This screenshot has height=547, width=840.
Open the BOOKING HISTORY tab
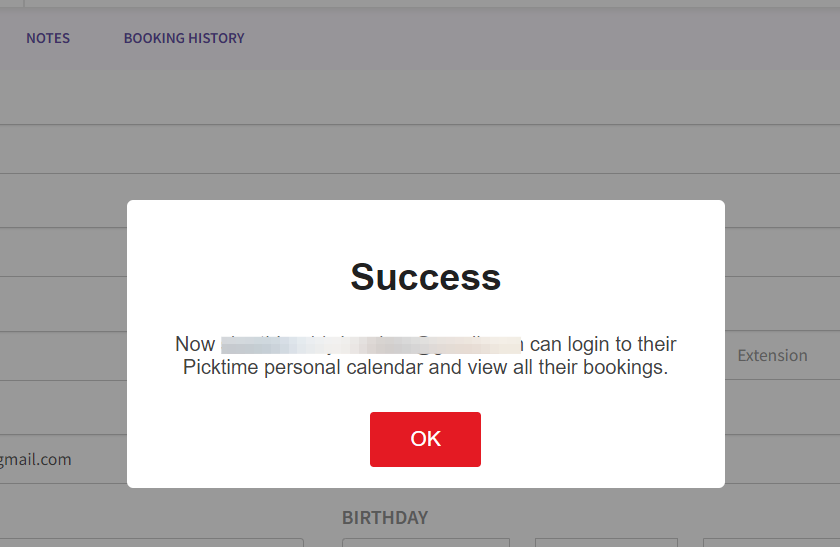coord(184,38)
